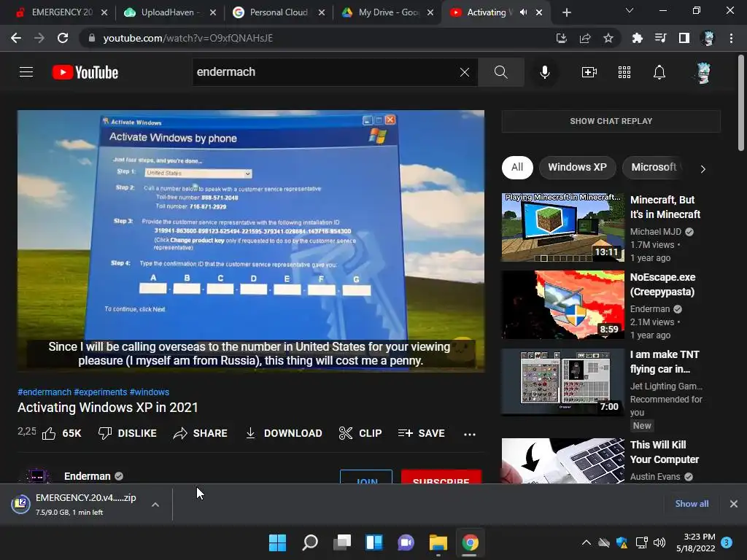
Task: Toggle Chrome side panel
Action: pos(684,38)
